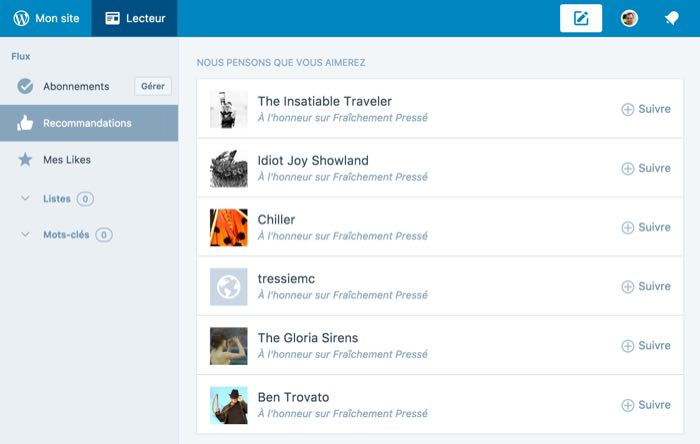Open The Gloria Sirens blog link
Viewport: 700px width, 444px height.
[308, 338]
